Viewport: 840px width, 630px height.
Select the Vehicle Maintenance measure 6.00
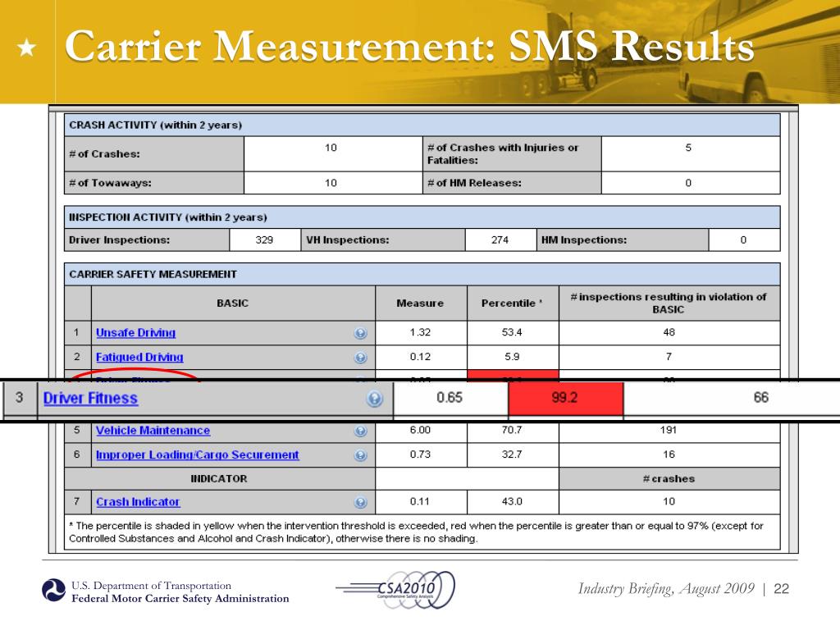point(421,430)
